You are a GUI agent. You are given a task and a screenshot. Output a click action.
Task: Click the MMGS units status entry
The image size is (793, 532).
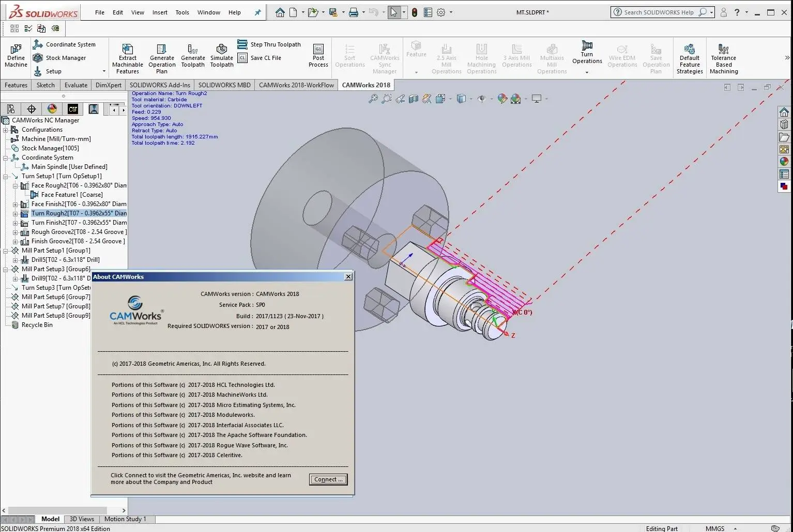click(x=715, y=528)
